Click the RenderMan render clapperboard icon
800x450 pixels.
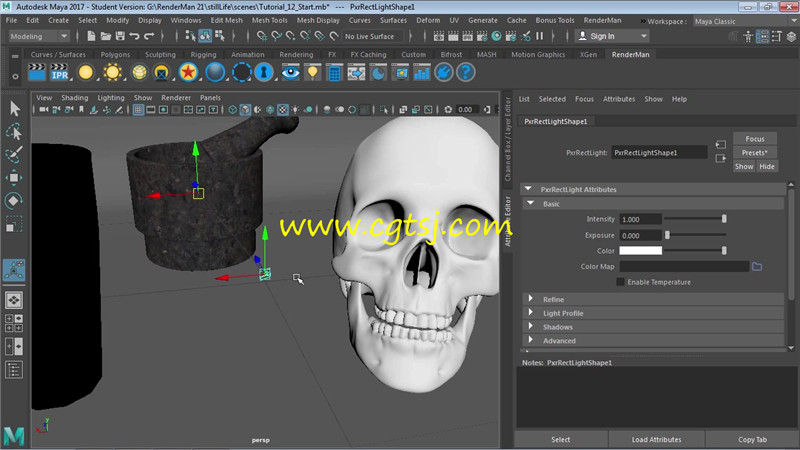click(x=37, y=72)
